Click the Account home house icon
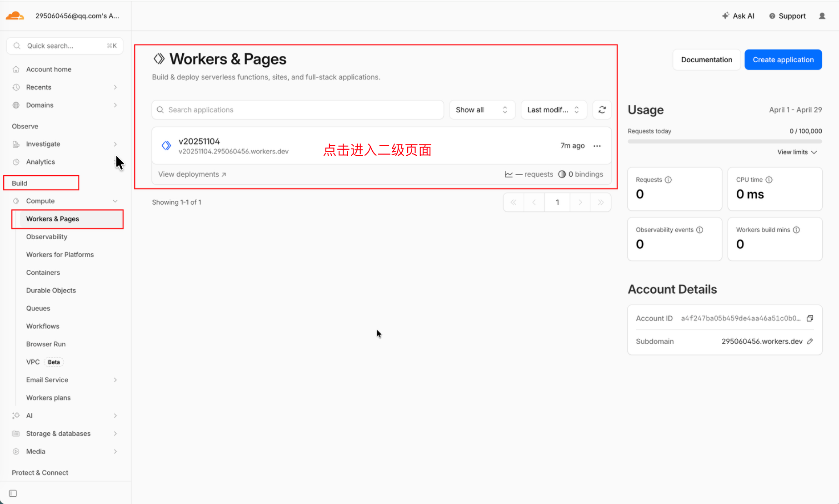839x504 pixels. click(x=16, y=69)
